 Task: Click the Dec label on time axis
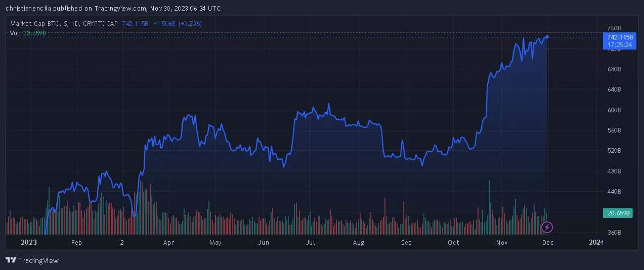click(548, 243)
